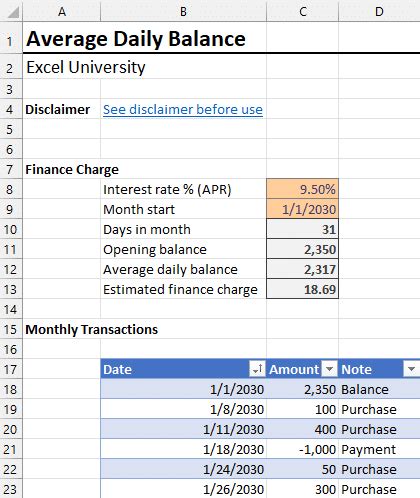Select the Finance Charge heading cell
This screenshot has width=420, height=498.
click(x=72, y=169)
